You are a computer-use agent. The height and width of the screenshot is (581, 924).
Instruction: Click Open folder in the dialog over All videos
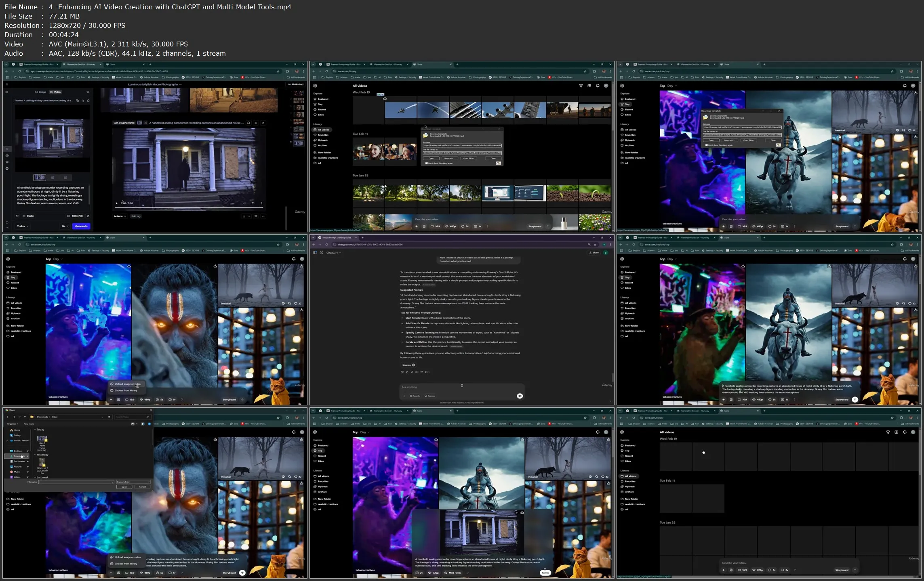point(469,158)
